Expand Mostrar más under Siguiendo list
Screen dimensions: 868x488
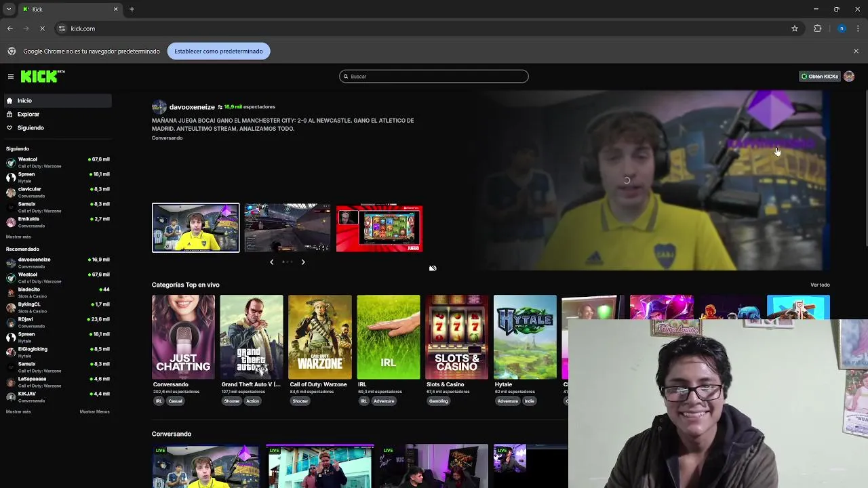[x=18, y=237]
